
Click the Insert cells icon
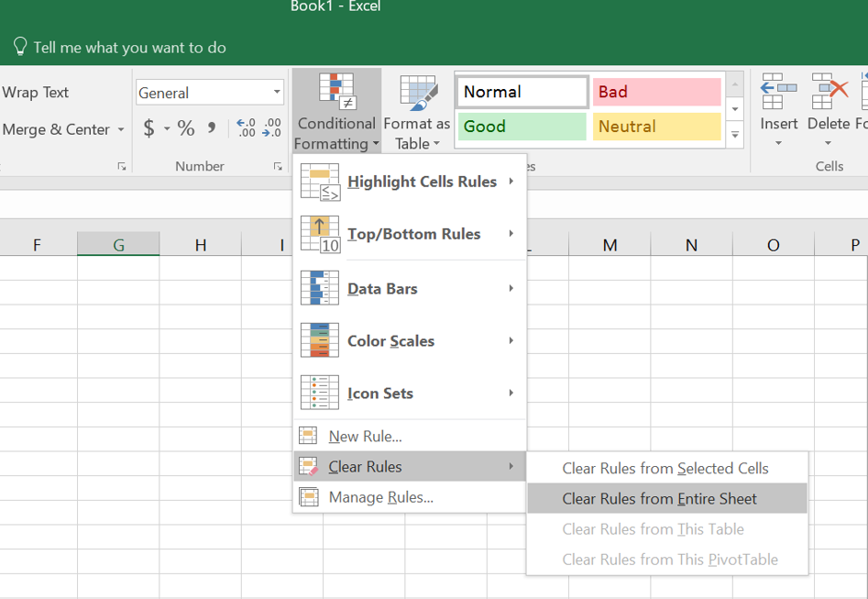click(x=778, y=92)
